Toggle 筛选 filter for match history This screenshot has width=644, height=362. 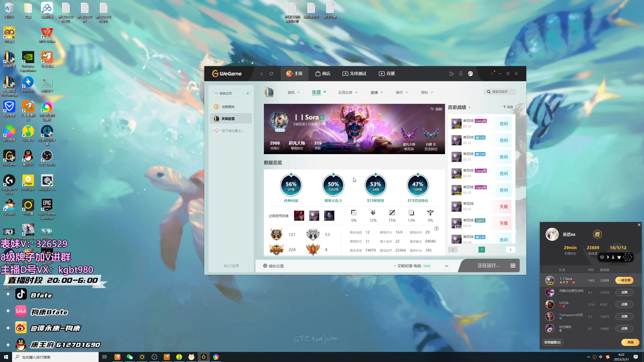click(508, 107)
